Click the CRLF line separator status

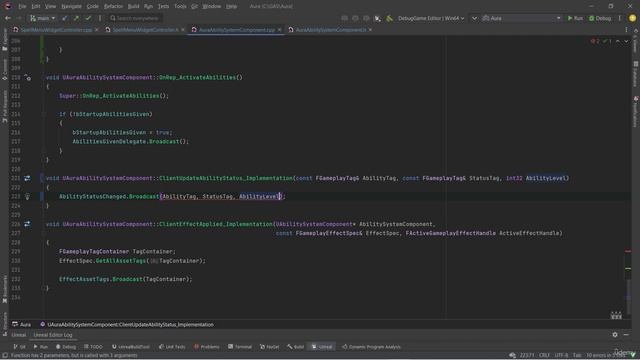544,356
